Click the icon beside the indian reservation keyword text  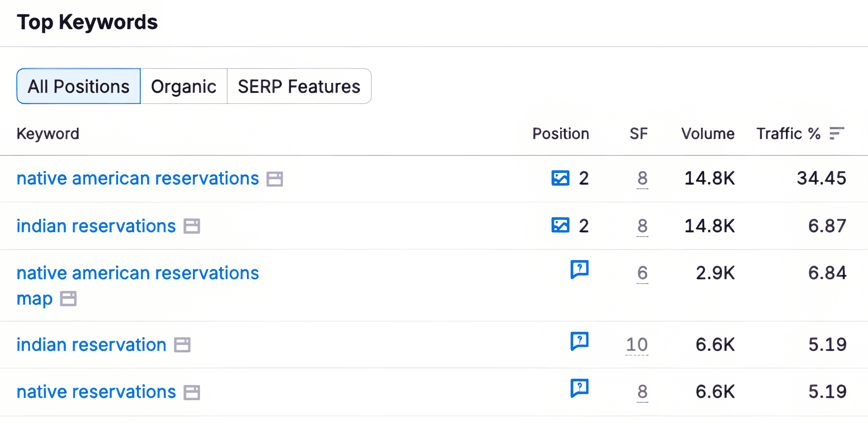point(182,345)
